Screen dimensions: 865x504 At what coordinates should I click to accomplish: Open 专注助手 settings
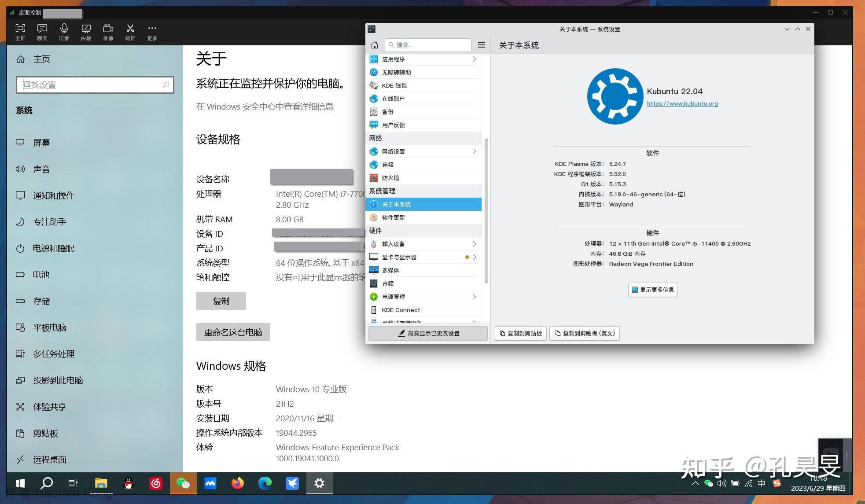point(95,222)
